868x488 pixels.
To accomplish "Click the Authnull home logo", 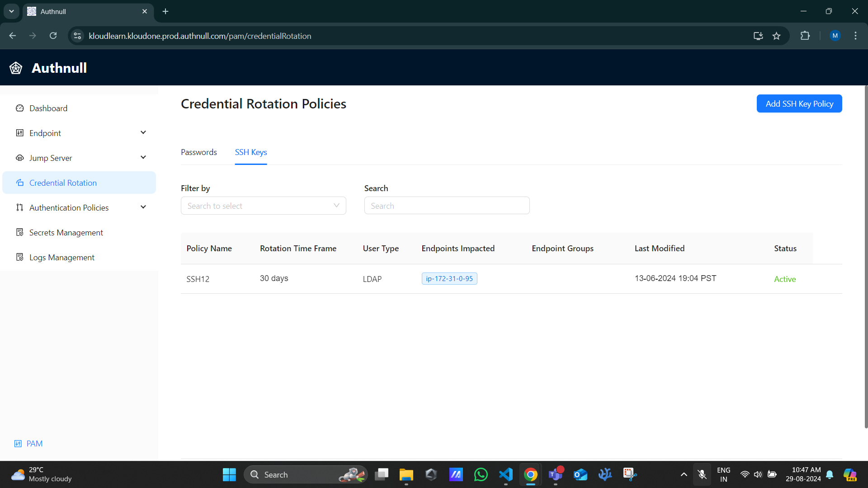I will [48, 68].
